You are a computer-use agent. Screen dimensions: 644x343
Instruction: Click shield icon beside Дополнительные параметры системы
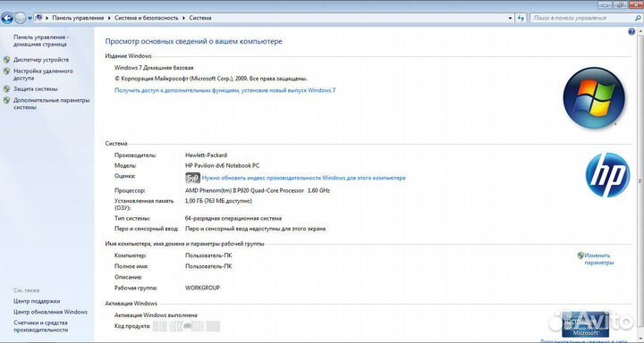[6, 100]
